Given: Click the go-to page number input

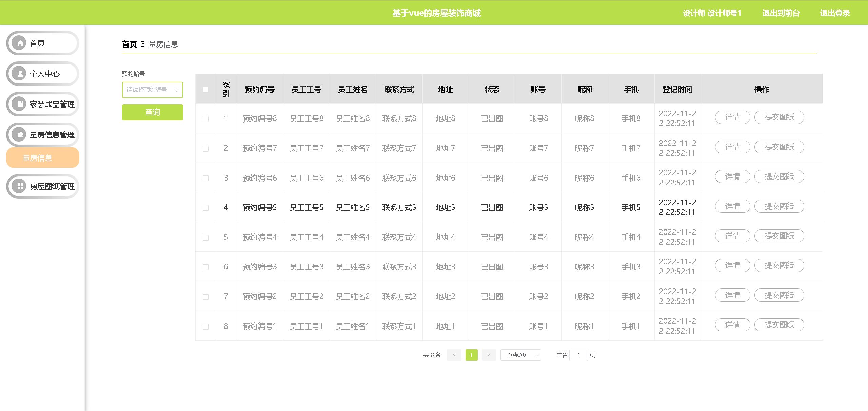Looking at the screenshot, I should pos(578,355).
